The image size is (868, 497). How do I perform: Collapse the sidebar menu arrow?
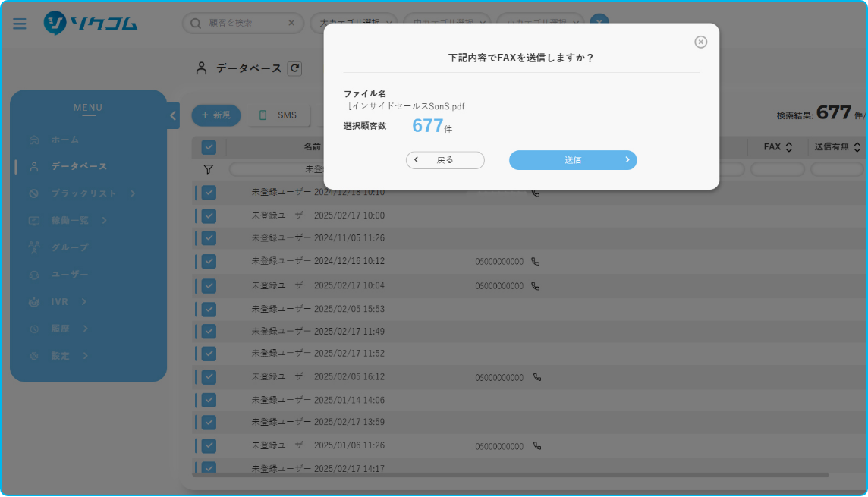pos(173,115)
